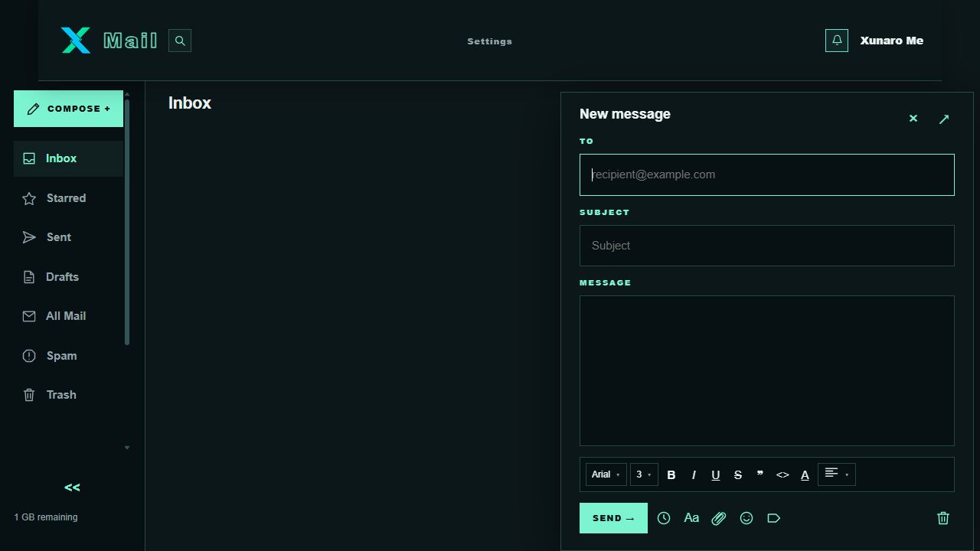The width and height of the screenshot is (980, 551).
Task: Open the Spam folder
Action: 68,356
